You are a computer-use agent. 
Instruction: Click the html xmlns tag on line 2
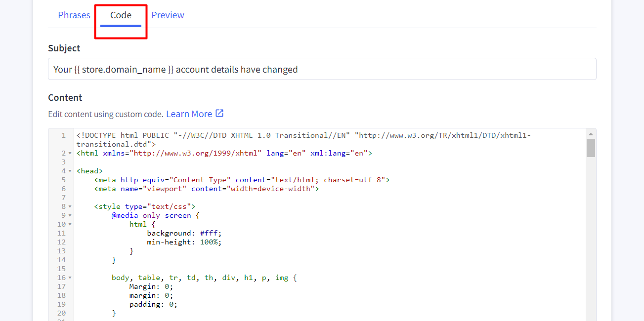pos(224,153)
